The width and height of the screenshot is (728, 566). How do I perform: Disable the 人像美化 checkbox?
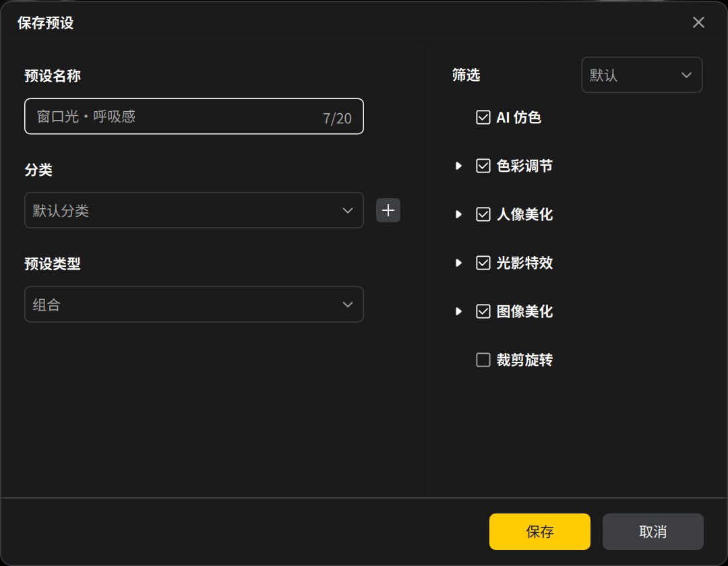(483, 214)
